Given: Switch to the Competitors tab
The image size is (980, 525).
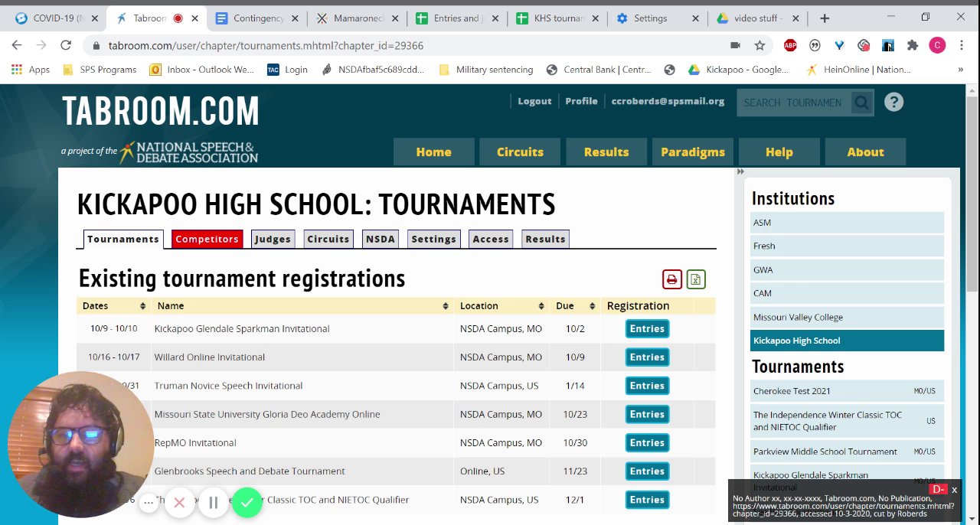Looking at the screenshot, I should tap(207, 240).
